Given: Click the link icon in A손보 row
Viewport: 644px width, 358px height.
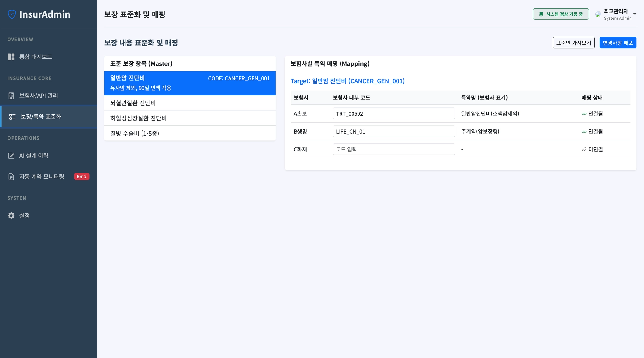Looking at the screenshot, I should [x=584, y=114].
